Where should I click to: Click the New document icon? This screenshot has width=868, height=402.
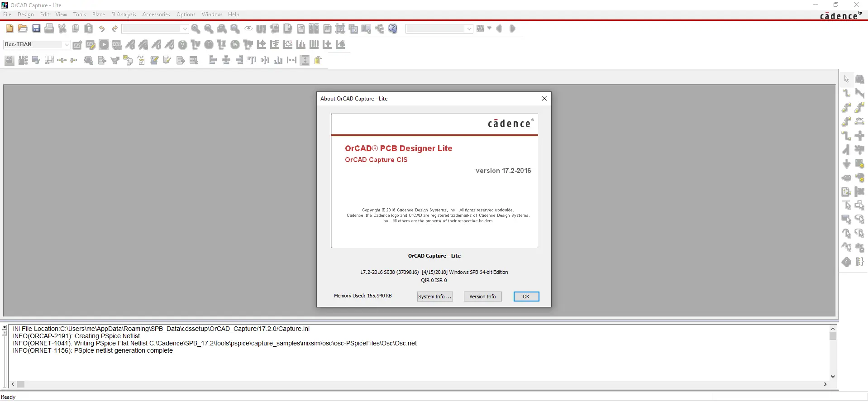(x=10, y=29)
